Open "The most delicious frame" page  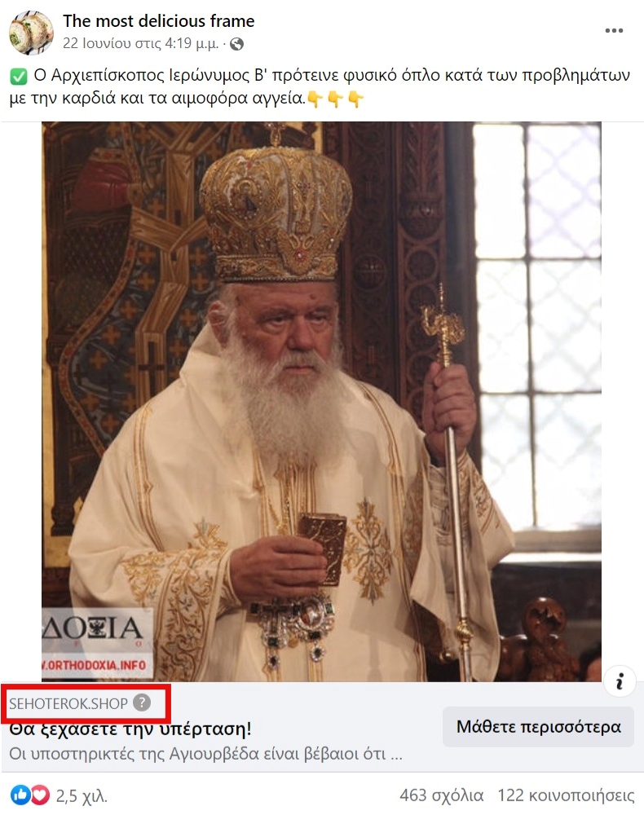[158, 21]
